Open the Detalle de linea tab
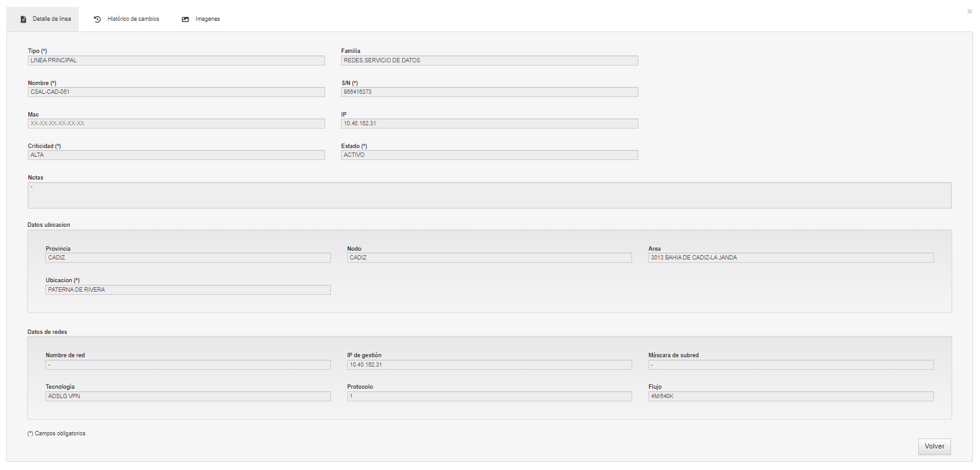Image resolution: width=980 pixels, height=470 pixels. (43, 20)
